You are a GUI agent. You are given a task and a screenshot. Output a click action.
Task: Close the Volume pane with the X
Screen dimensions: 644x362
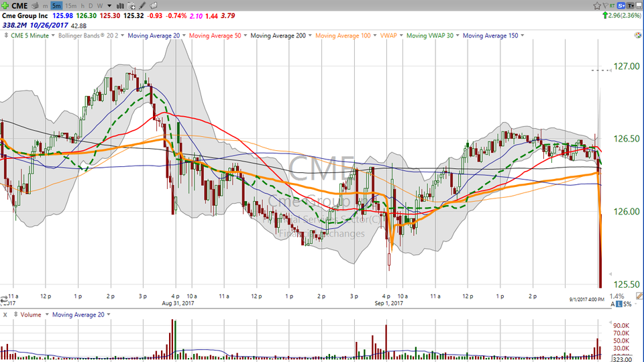click(x=5, y=315)
